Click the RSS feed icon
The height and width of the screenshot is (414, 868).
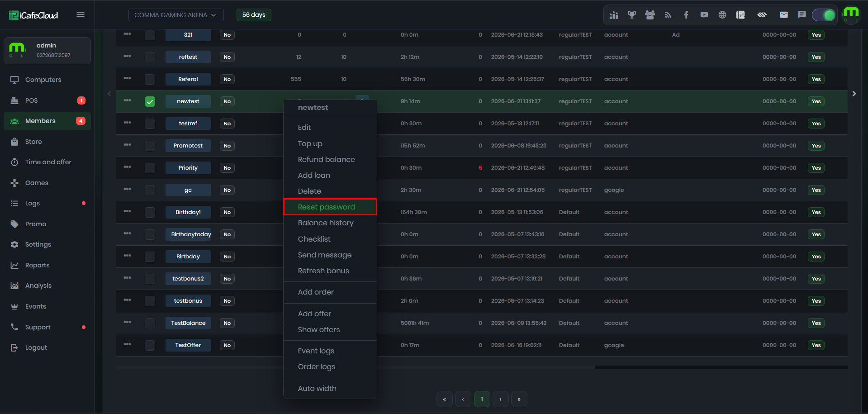[x=668, y=15]
